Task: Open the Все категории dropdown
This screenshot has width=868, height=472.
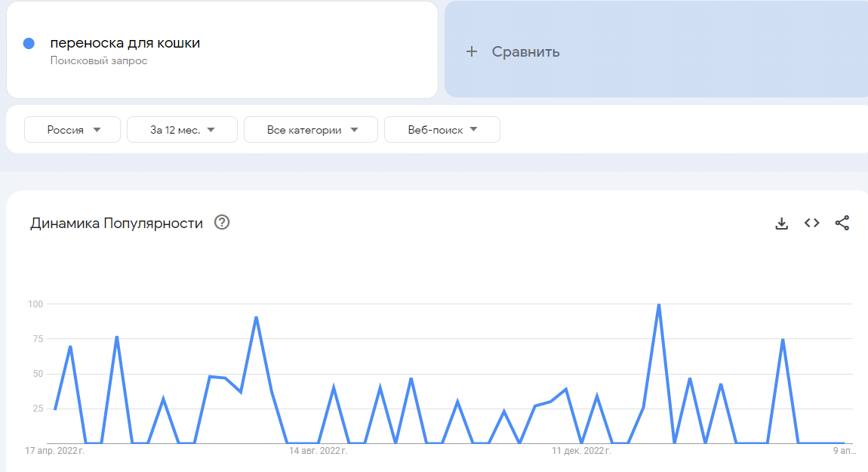Action: click(310, 129)
